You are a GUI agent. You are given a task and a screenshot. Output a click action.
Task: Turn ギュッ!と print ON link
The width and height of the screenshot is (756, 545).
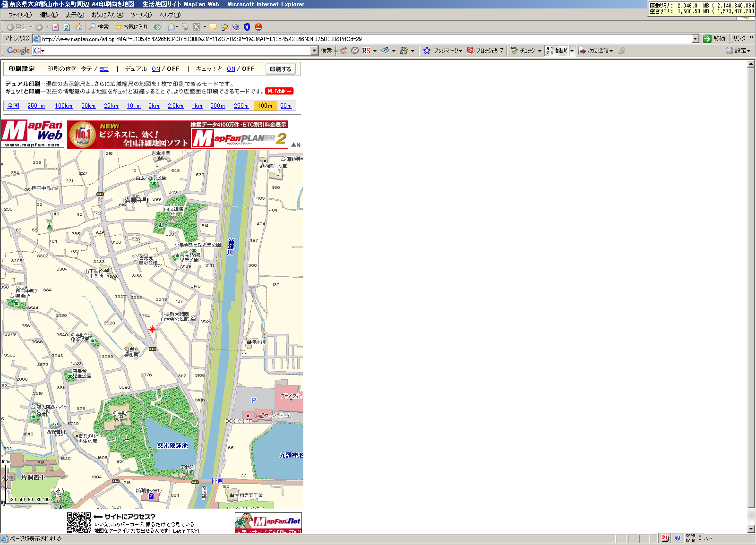pyautogui.click(x=231, y=69)
